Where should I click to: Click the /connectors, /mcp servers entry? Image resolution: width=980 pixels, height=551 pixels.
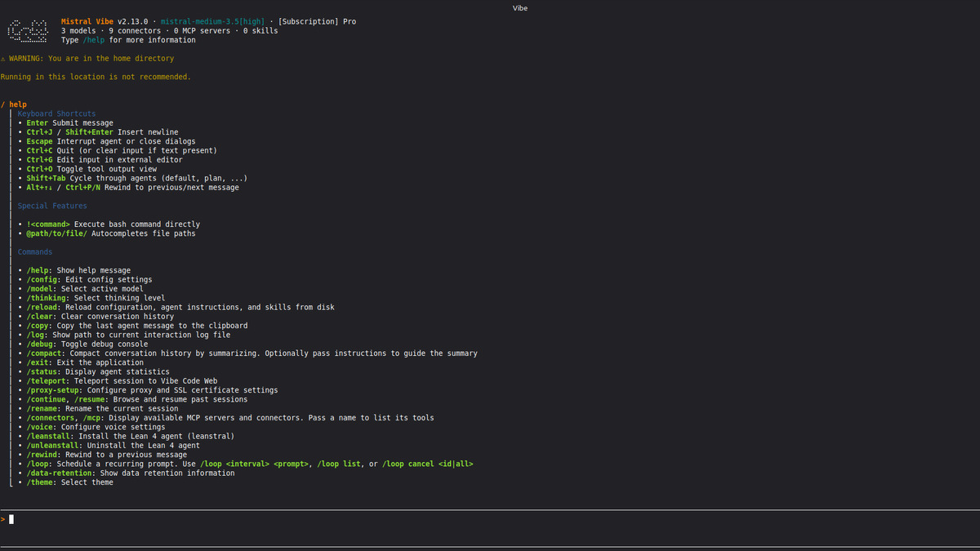point(226,417)
